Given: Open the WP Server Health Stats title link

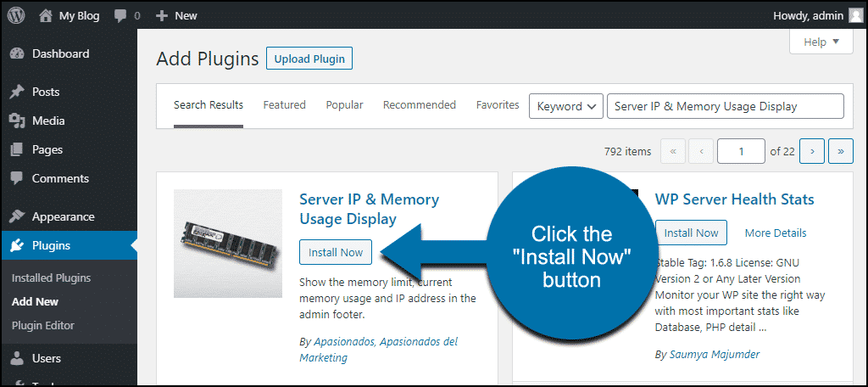Looking at the screenshot, I should tap(735, 199).
